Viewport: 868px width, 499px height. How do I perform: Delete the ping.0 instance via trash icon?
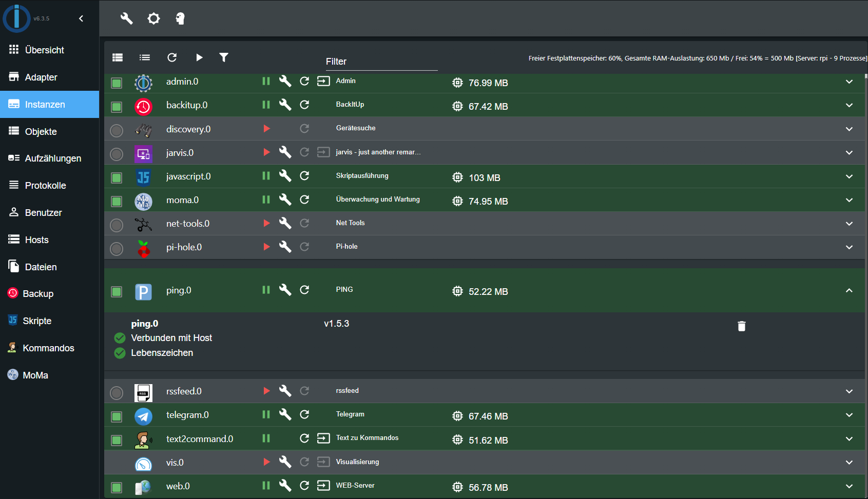click(741, 326)
